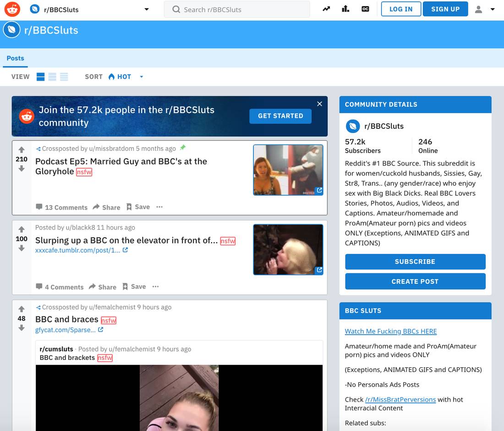Open the xxxcafe.tumblr.com post link
Viewport: 504px width, 431px height.
(77, 250)
